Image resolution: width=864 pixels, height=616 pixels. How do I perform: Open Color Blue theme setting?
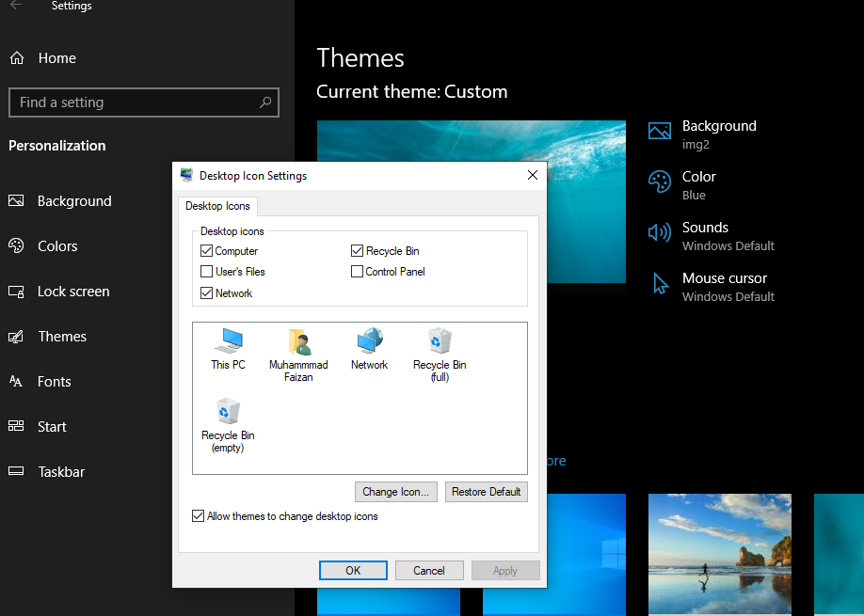pyautogui.click(x=683, y=185)
